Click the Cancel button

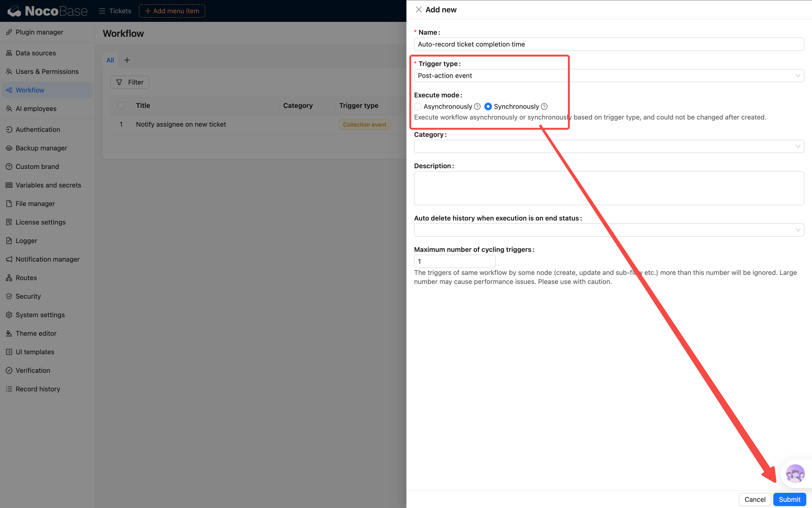pos(755,499)
